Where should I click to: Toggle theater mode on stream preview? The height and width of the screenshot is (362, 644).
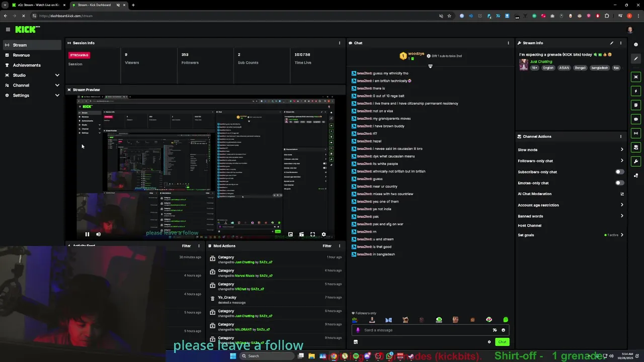click(301, 234)
